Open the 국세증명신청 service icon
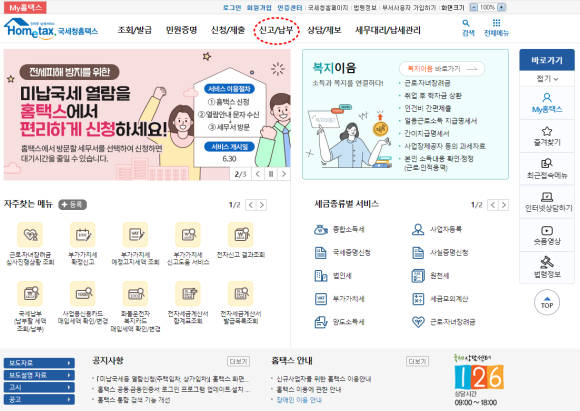The width and height of the screenshot is (580, 411). [x=321, y=253]
